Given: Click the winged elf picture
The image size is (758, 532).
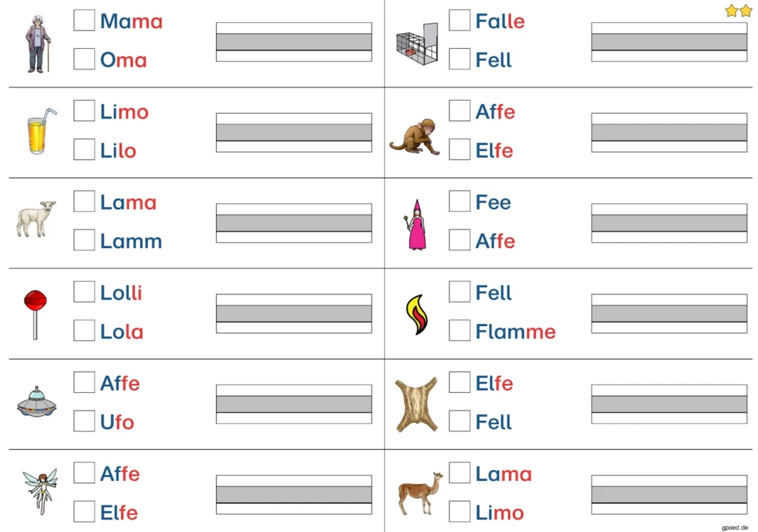Looking at the screenshot, I should (x=39, y=491).
